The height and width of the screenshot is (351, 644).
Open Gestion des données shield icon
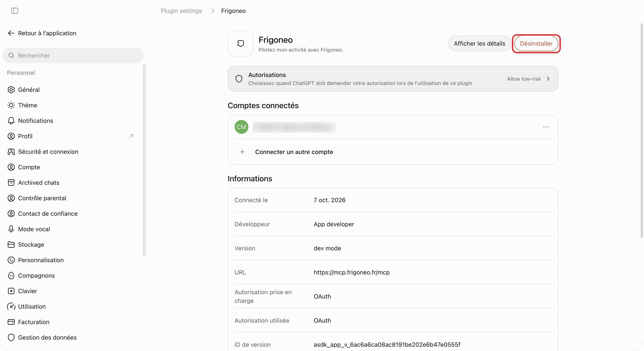(x=11, y=337)
